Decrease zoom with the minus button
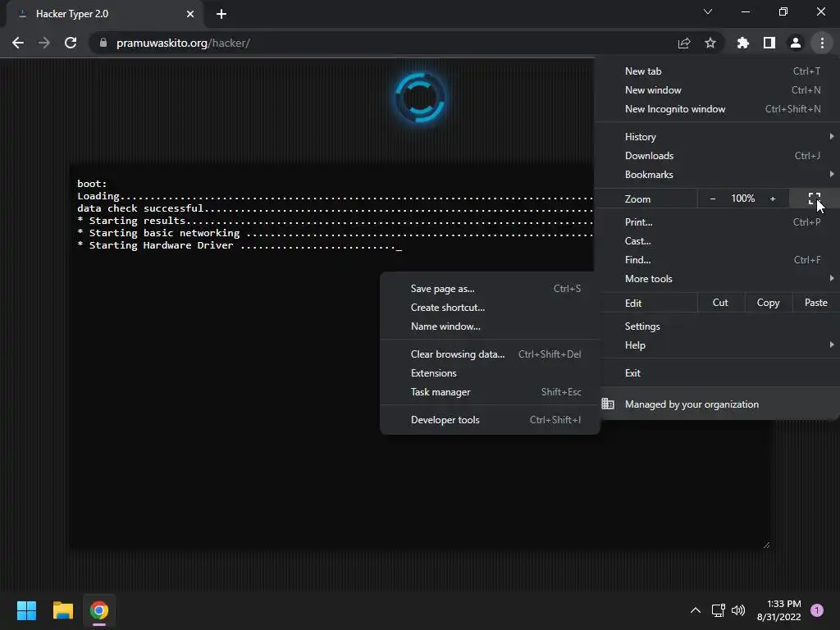Image resolution: width=840 pixels, height=630 pixels. click(x=713, y=199)
